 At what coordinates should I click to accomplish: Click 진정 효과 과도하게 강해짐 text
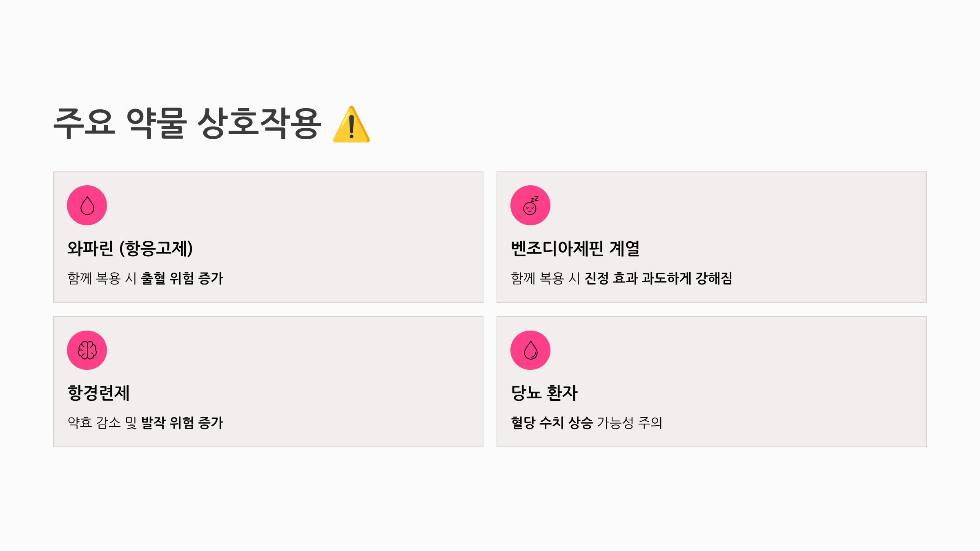point(658,278)
